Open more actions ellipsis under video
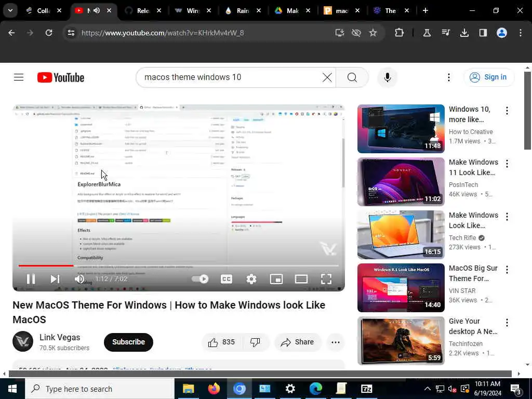The image size is (532, 399). tap(335, 342)
